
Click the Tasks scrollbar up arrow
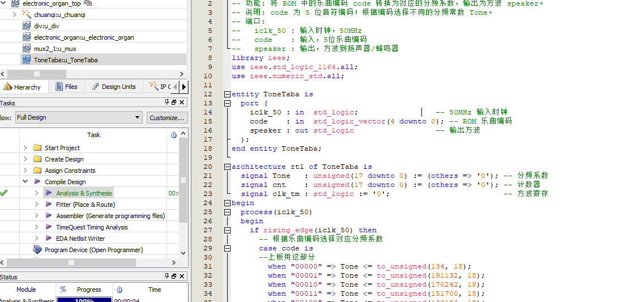[x=183, y=134]
